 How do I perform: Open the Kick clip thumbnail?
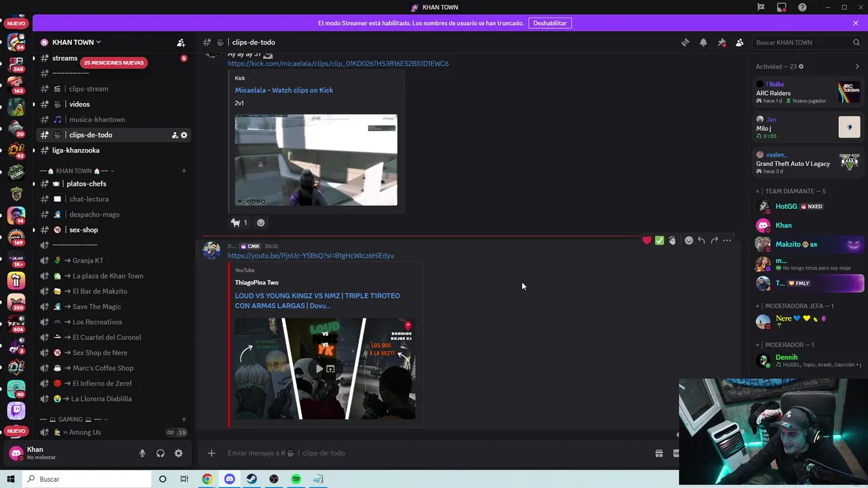316,160
